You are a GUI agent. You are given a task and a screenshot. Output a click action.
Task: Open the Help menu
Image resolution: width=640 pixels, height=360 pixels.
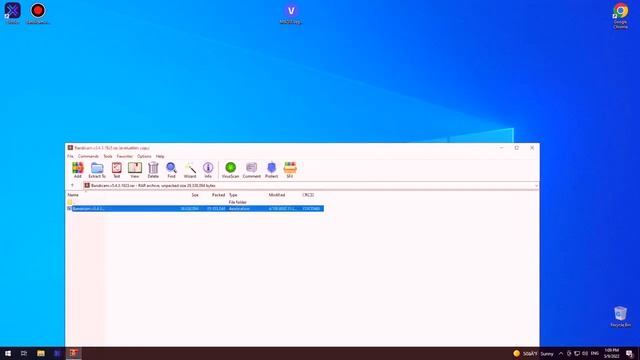(160, 156)
